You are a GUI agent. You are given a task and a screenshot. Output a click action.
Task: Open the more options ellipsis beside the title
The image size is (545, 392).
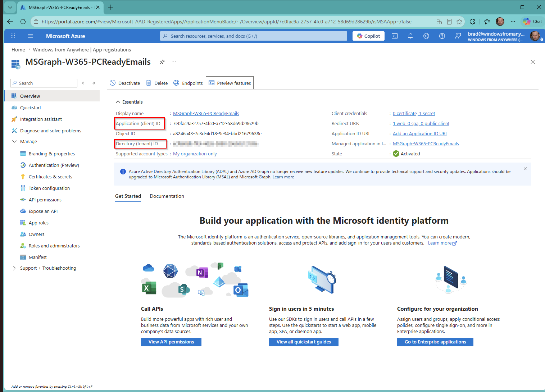(x=174, y=62)
